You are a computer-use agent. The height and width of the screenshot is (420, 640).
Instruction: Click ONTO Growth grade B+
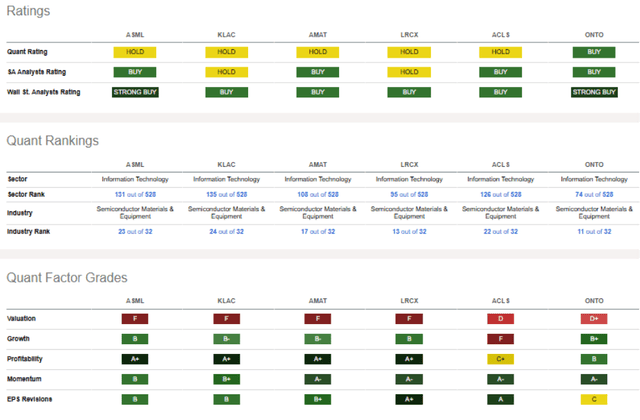pyautogui.click(x=594, y=339)
